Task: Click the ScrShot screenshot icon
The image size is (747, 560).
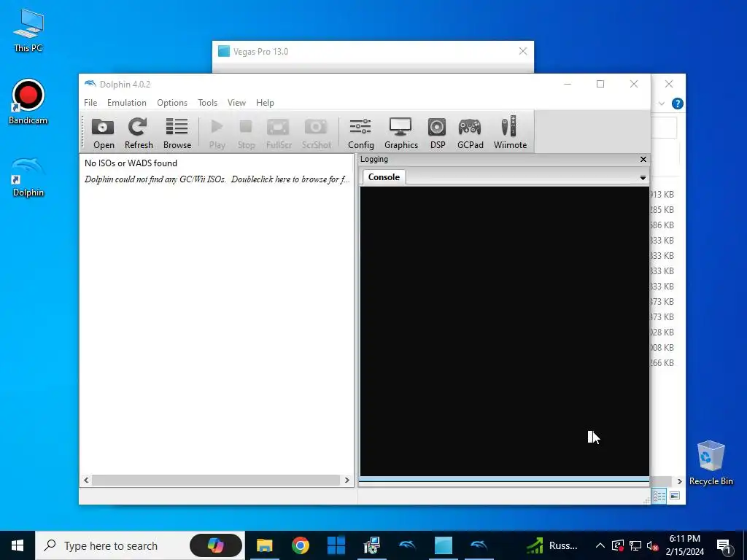Action: 316,133
